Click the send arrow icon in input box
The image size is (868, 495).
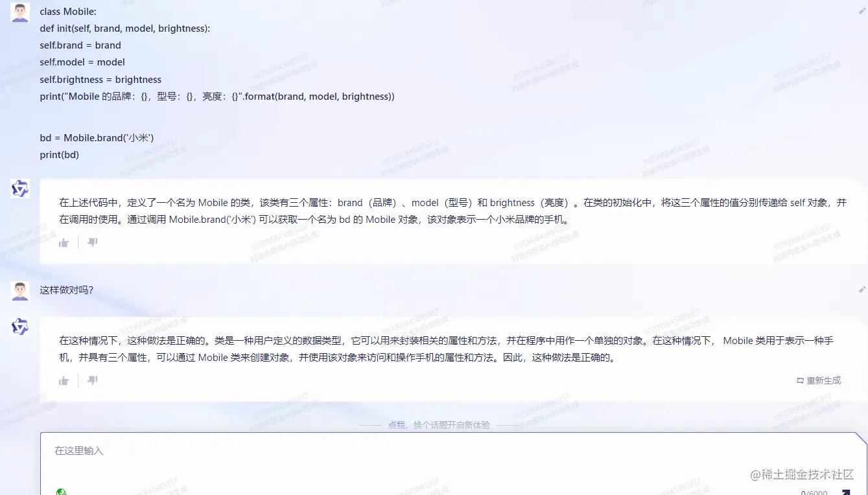[x=846, y=492]
